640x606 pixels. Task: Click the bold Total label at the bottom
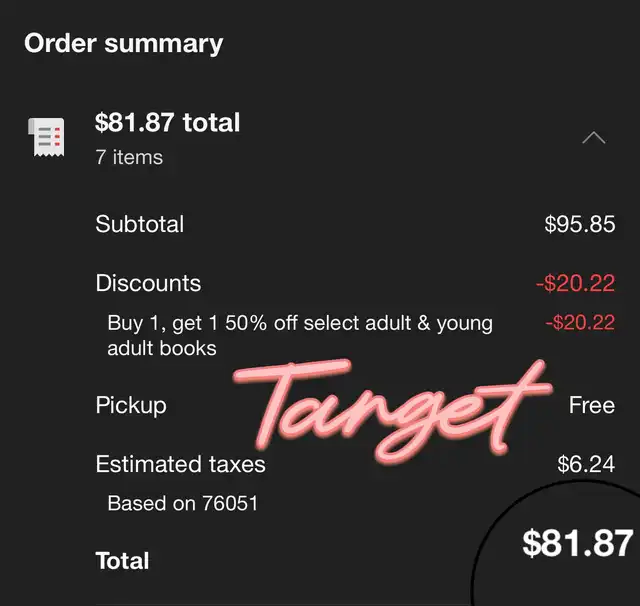click(122, 561)
